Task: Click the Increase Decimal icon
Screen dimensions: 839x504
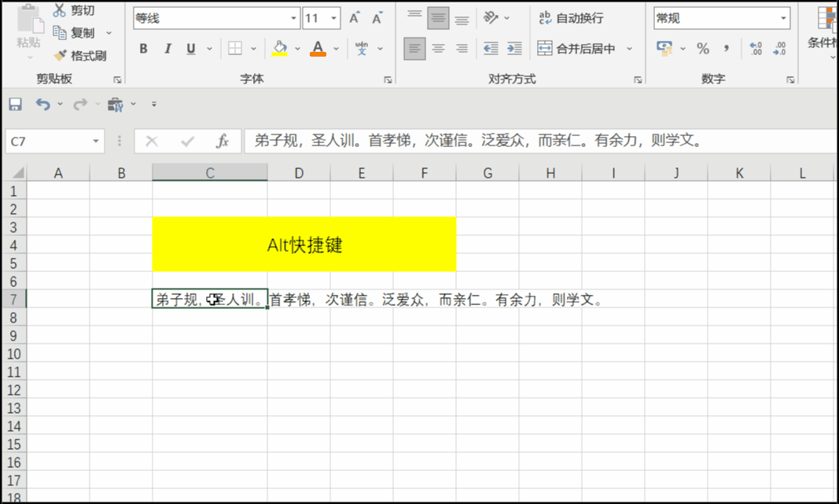Action: [756, 49]
